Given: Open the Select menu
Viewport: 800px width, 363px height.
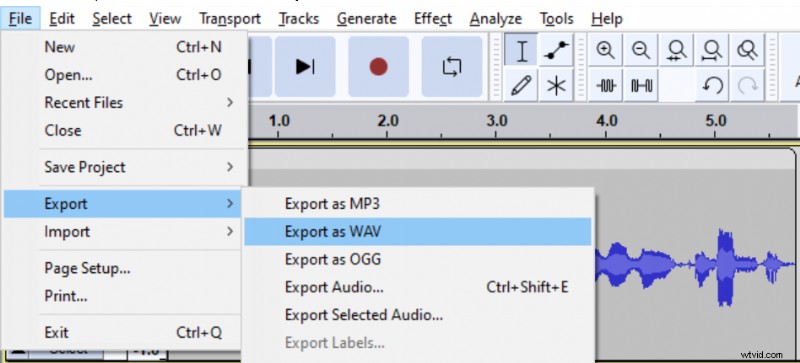Looking at the screenshot, I should click(x=112, y=19).
